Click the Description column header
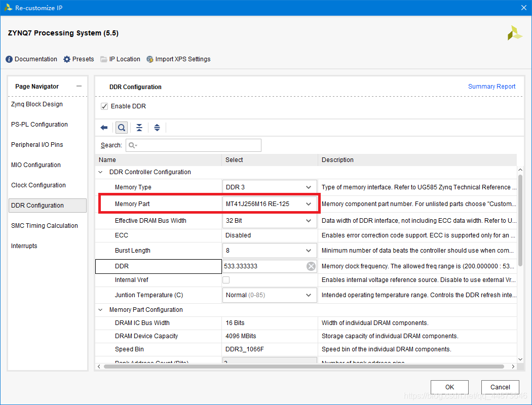The height and width of the screenshot is (405, 532). click(x=417, y=160)
